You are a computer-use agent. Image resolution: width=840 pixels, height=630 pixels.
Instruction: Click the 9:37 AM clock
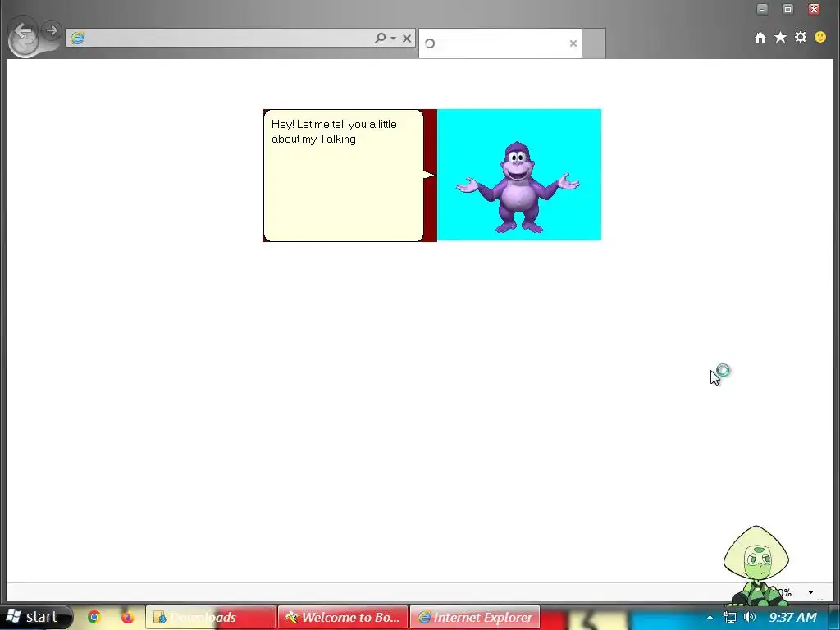(x=793, y=617)
